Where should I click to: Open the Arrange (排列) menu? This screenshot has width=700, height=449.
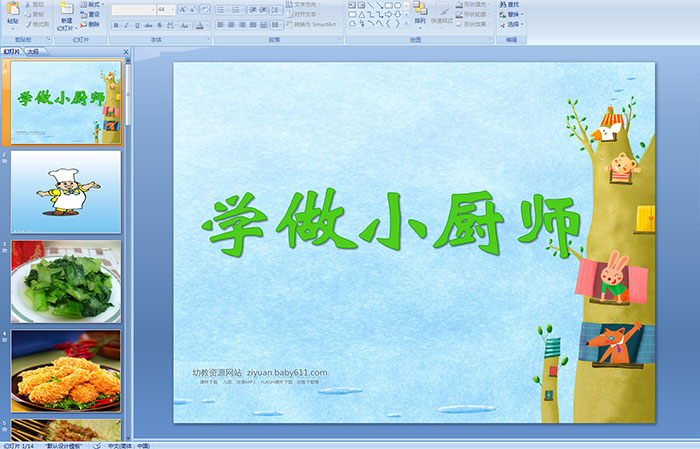pos(420,15)
